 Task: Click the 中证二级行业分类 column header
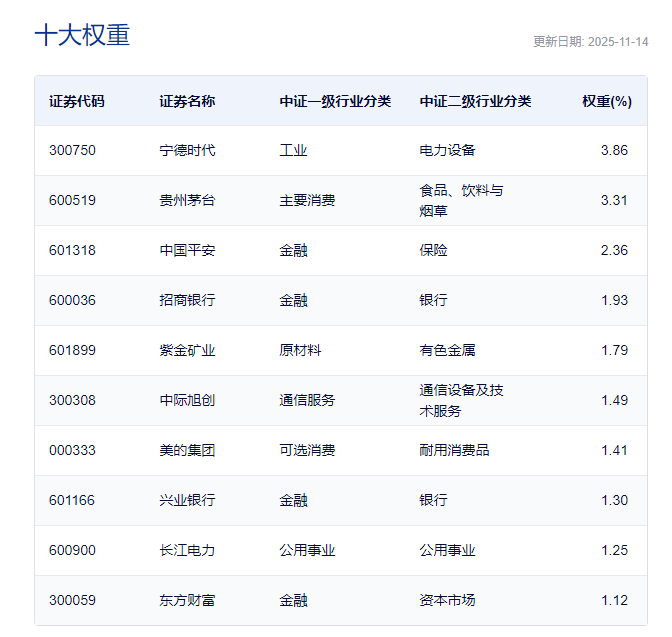click(475, 101)
